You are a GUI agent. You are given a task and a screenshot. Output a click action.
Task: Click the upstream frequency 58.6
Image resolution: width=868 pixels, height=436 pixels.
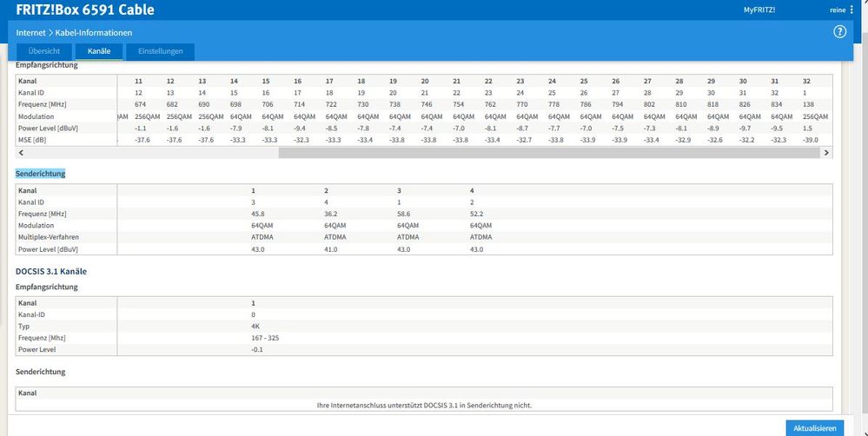pos(403,214)
